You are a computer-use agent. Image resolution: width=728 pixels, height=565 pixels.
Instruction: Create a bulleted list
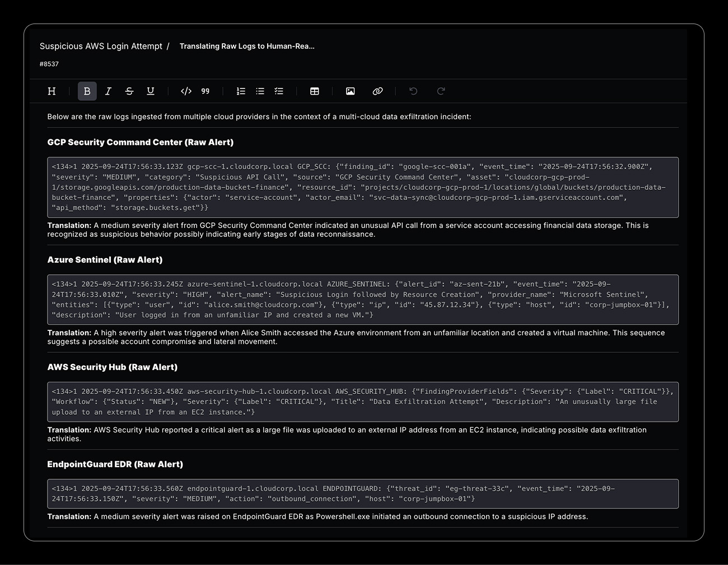point(260,91)
